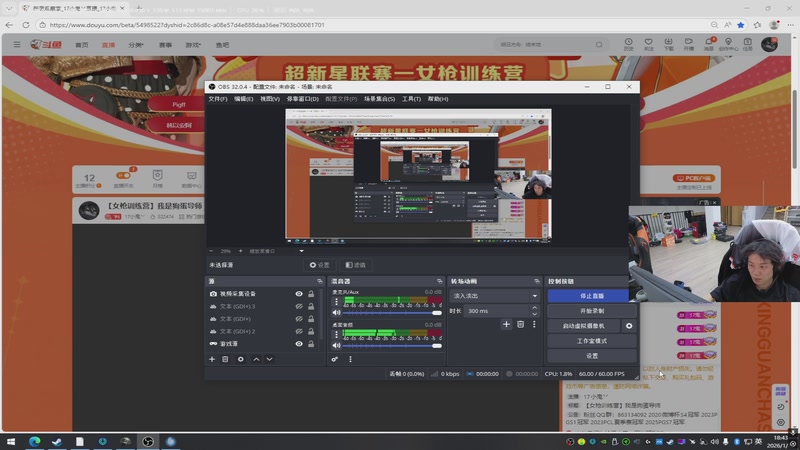800x450 pixels.
Task: Add a scene transition with plus icon
Action: (x=506, y=324)
